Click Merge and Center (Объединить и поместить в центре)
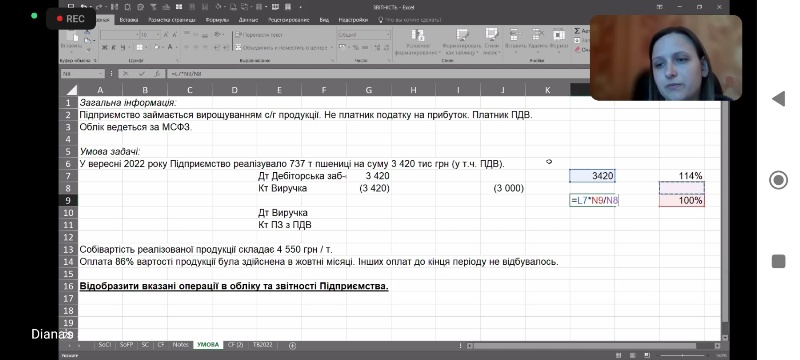The height and width of the screenshot is (360, 800). pos(281,47)
